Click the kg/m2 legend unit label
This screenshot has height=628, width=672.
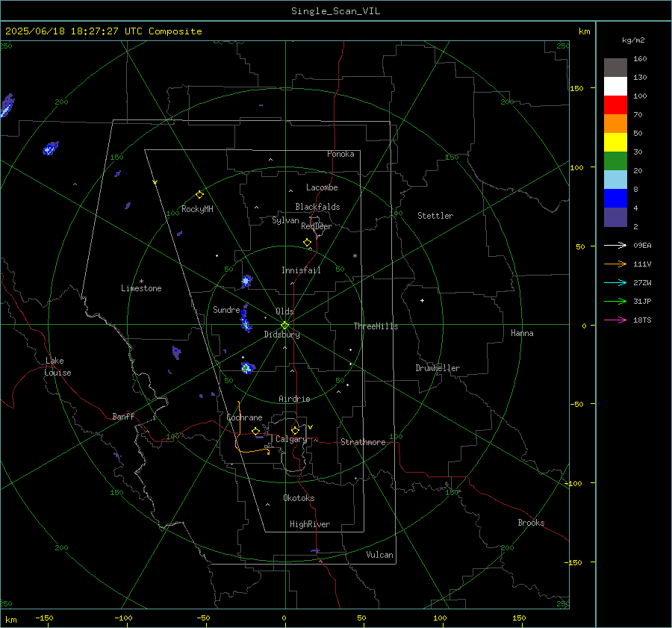(x=633, y=40)
